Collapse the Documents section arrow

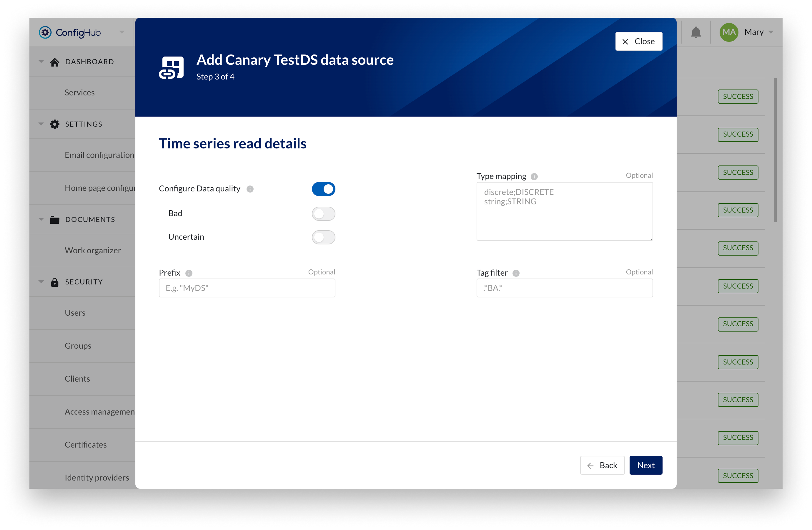pyautogui.click(x=41, y=219)
